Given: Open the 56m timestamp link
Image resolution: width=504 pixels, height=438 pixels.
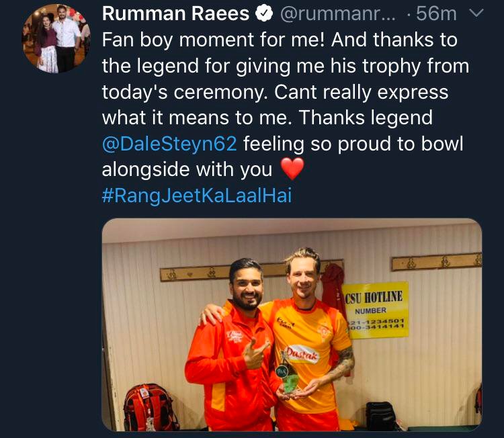Looking at the screenshot, I should pos(437,14).
